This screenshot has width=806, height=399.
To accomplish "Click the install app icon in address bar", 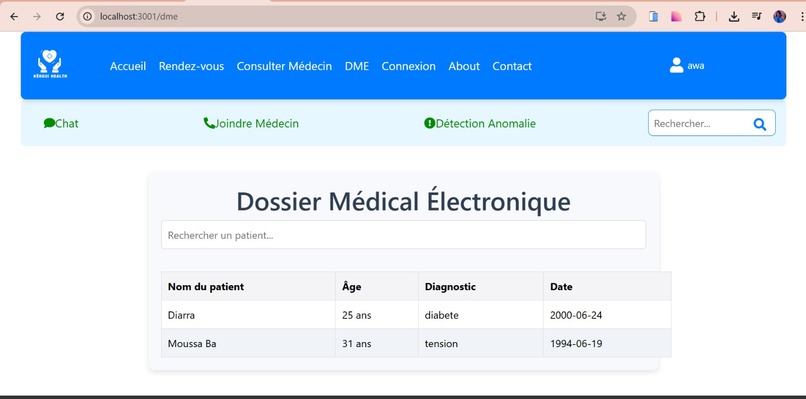I will tap(601, 16).
